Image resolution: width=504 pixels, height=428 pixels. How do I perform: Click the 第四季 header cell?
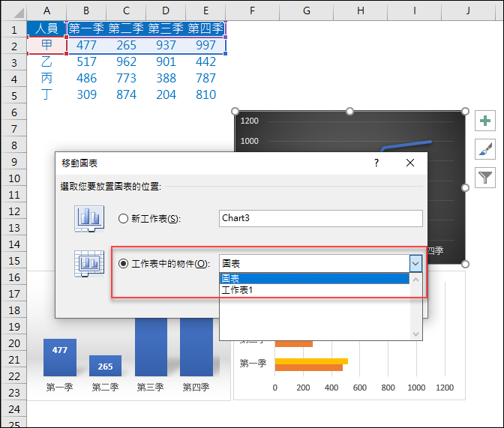[205, 29]
